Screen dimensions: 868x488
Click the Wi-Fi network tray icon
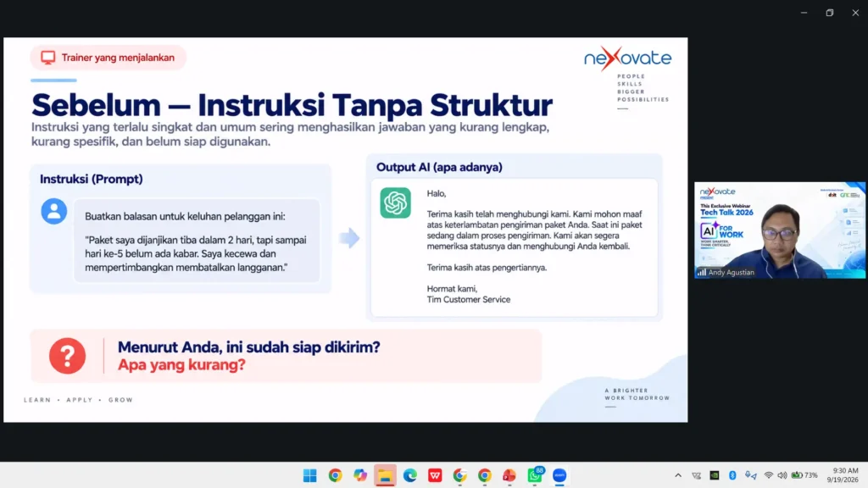coord(768,475)
